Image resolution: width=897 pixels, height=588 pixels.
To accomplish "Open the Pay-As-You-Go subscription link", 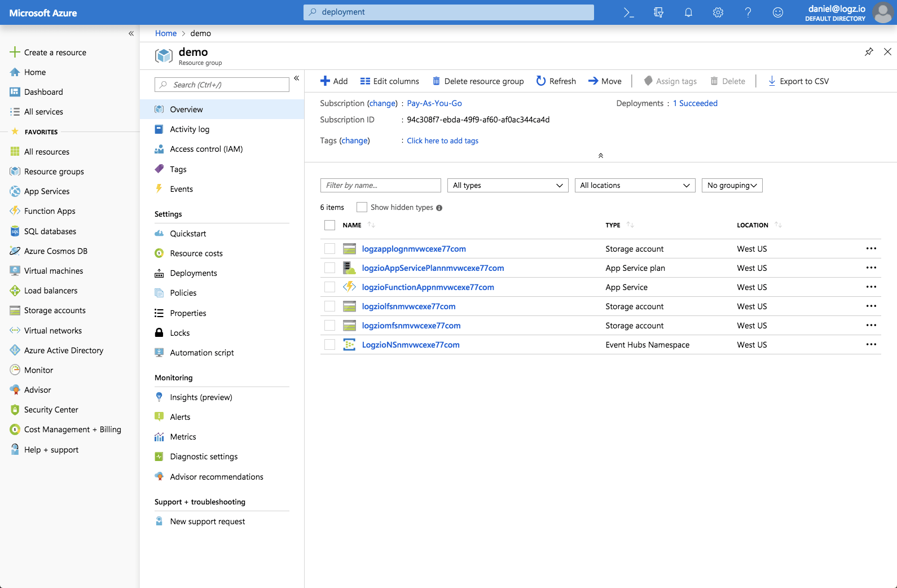I will pyautogui.click(x=434, y=103).
